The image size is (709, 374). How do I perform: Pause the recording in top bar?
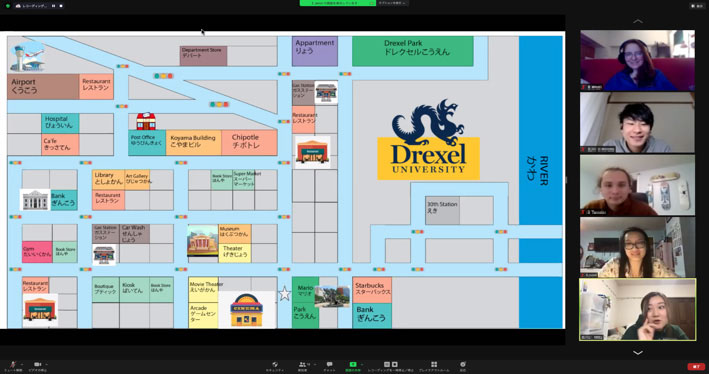tap(53, 6)
